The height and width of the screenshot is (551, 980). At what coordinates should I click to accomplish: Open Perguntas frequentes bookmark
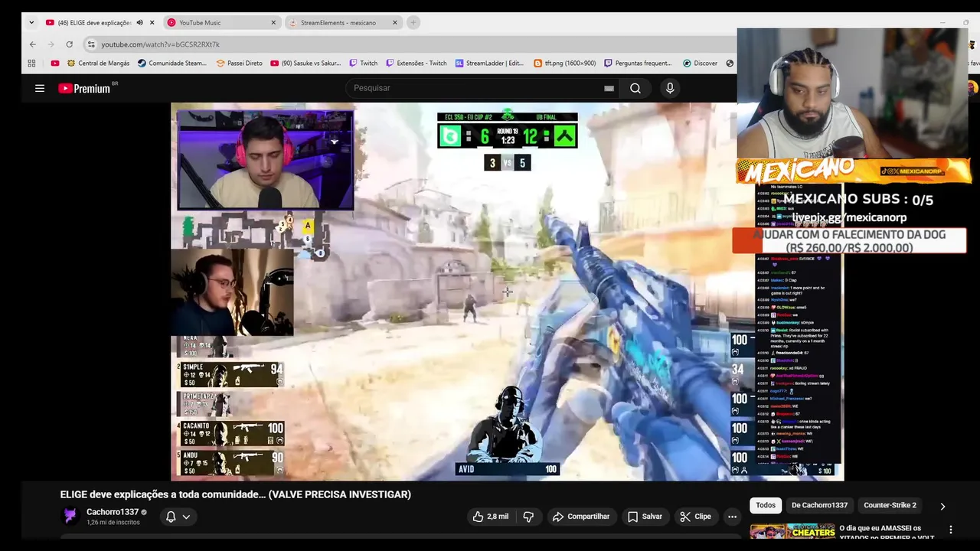click(638, 64)
